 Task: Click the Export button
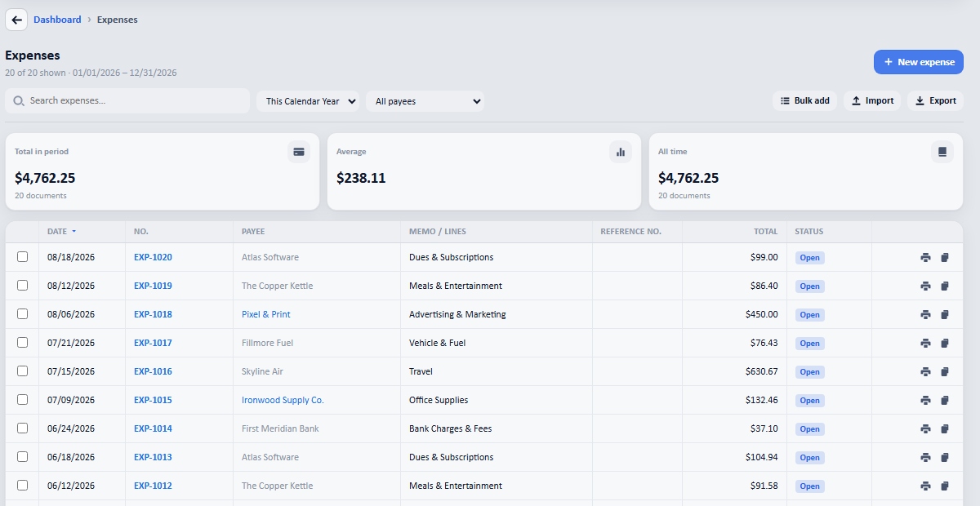click(x=935, y=101)
